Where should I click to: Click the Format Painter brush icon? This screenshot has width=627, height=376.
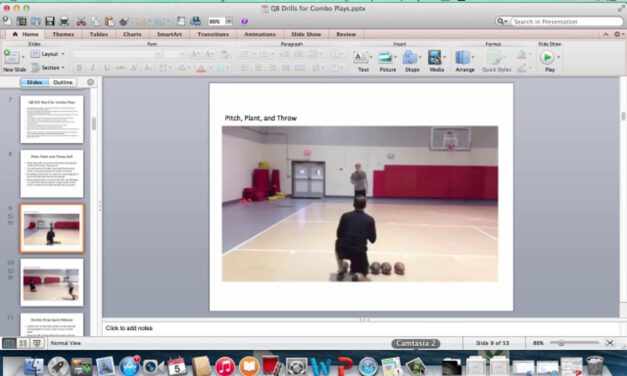point(124,21)
